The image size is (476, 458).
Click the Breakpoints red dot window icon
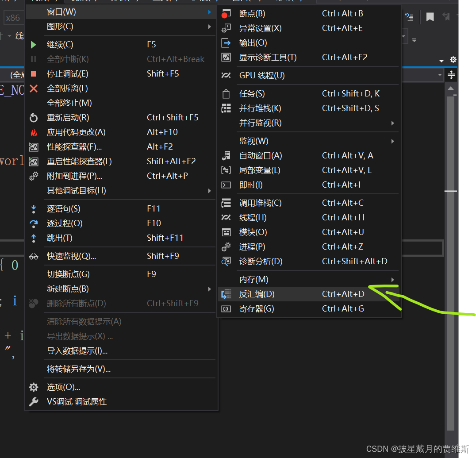click(226, 14)
